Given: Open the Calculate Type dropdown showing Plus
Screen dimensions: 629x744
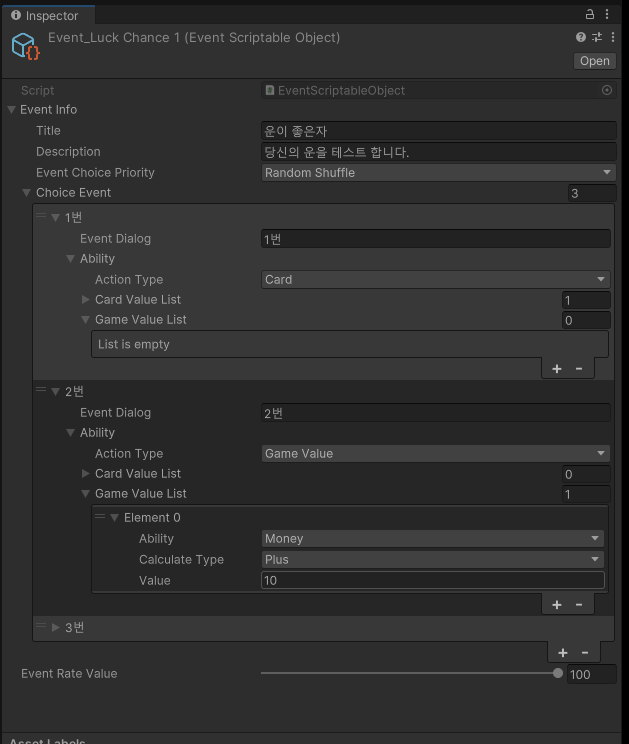Looking at the screenshot, I should (x=433, y=559).
